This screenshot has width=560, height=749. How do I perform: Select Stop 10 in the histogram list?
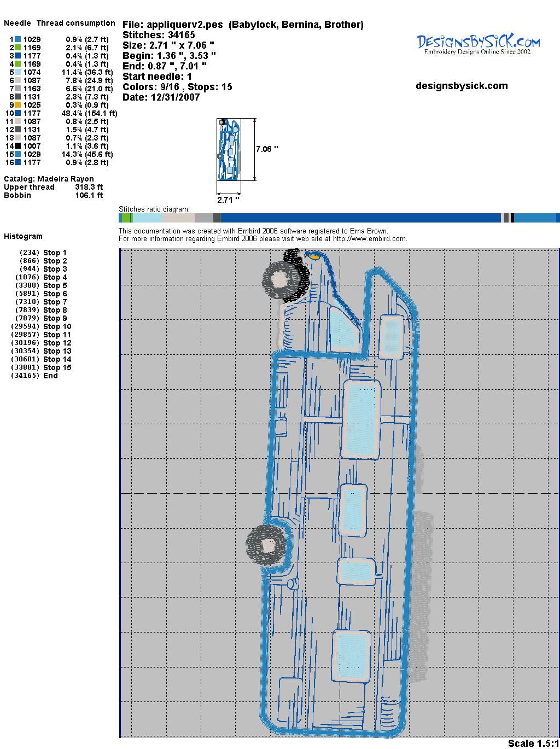coord(57,326)
